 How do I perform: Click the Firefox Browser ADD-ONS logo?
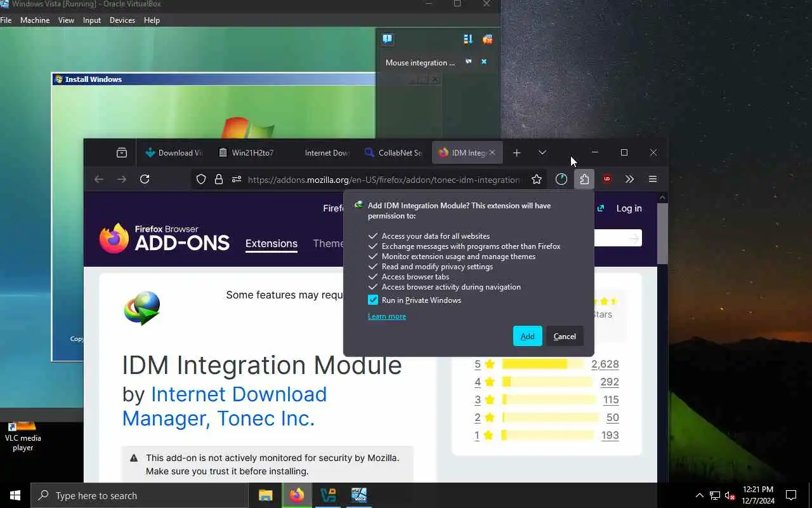[164, 238]
